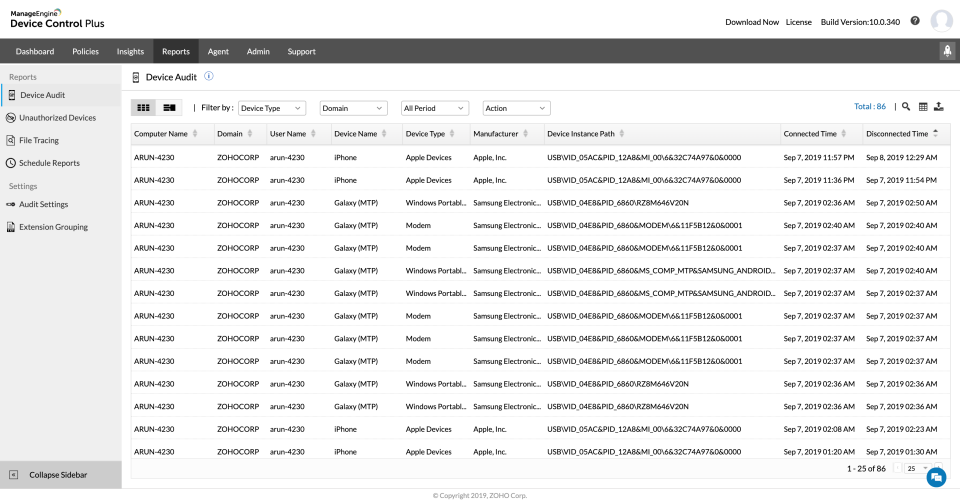The width and height of the screenshot is (960, 502).
Task: Open the Device Type filter dropdown
Action: tap(272, 108)
